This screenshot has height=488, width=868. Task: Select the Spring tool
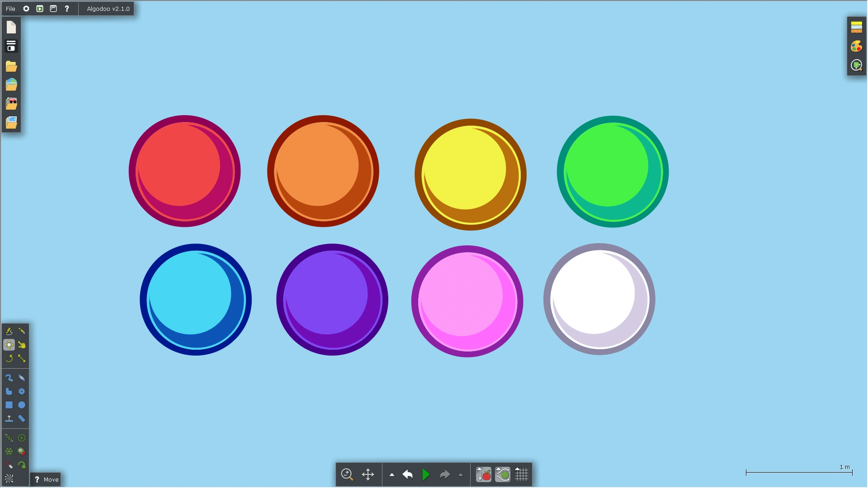pos(9,438)
